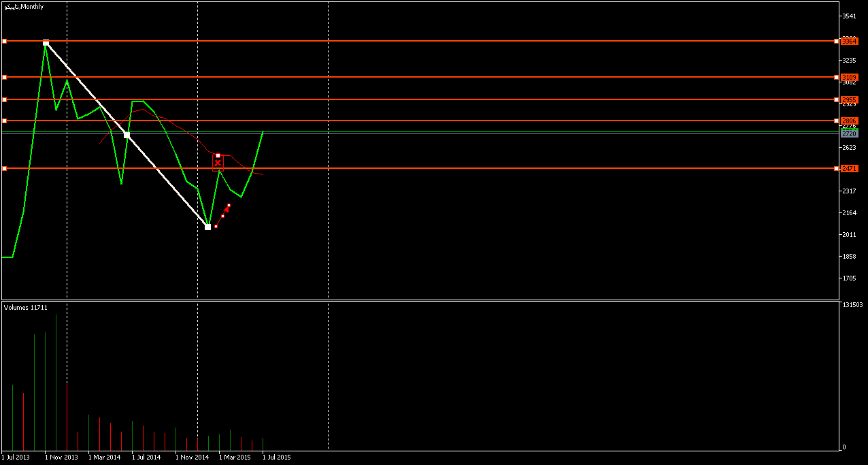Click the Volumes 11711 indicator label

(25, 308)
